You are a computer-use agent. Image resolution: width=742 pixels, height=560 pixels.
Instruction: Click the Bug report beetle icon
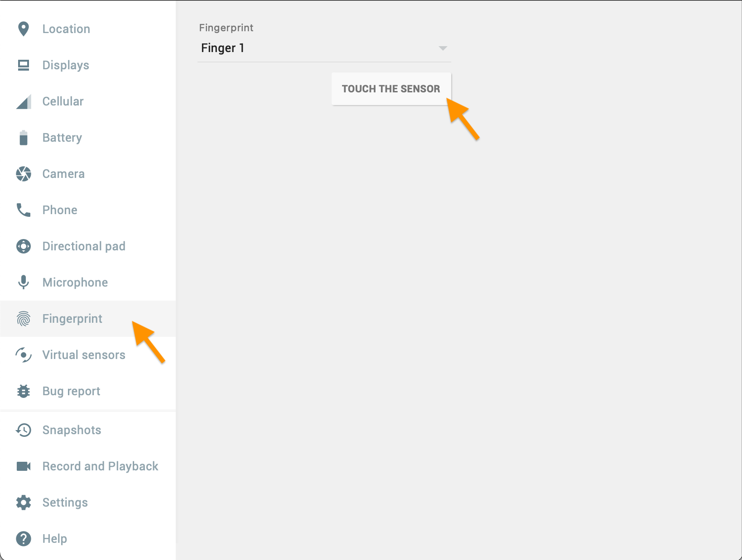(24, 391)
